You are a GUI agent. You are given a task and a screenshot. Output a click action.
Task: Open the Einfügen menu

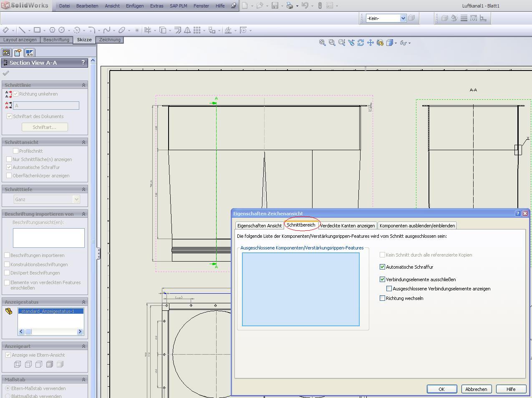click(x=134, y=6)
